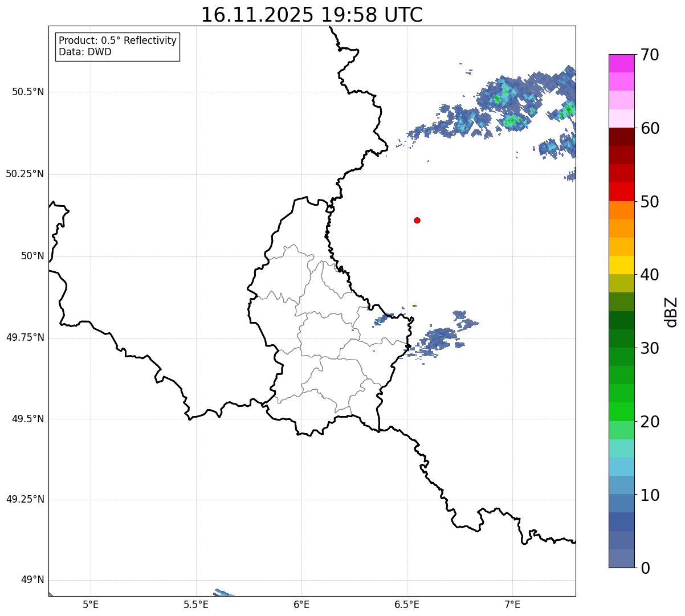Image resolution: width=685 pixels, height=616 pixels.
Task: Click the bright red swatch above 50
Action: click(x=622, y=191)
